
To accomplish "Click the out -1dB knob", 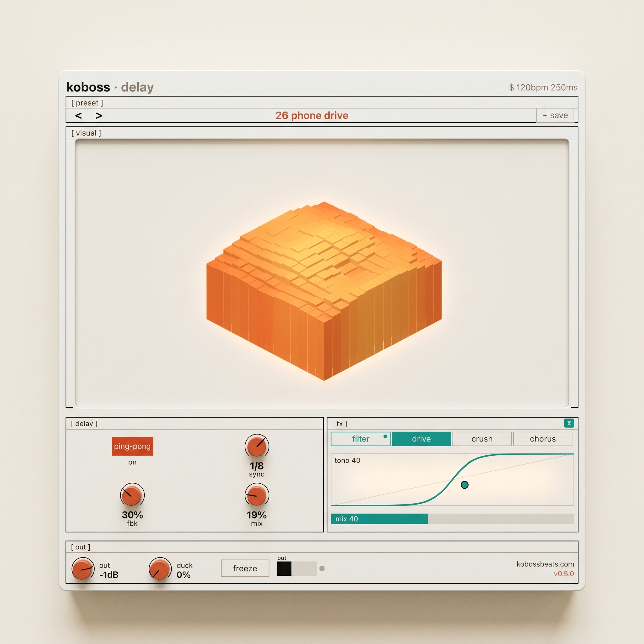I will (83, 569).
